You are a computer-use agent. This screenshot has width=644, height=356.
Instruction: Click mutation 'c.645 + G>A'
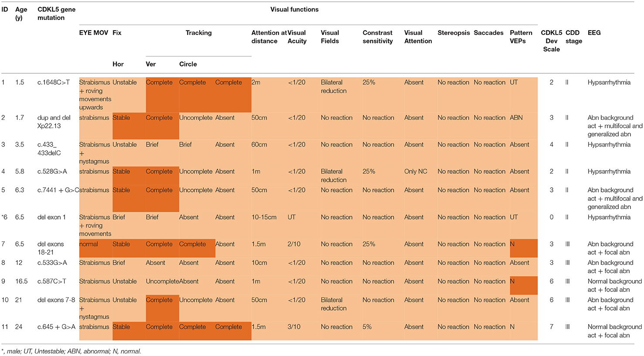56,327
